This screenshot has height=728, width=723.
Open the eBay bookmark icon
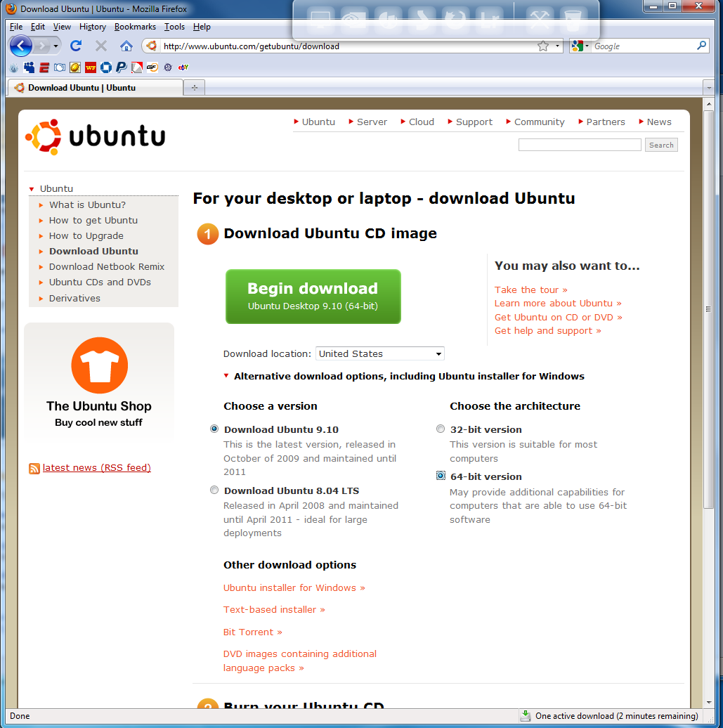click(183, 67)
